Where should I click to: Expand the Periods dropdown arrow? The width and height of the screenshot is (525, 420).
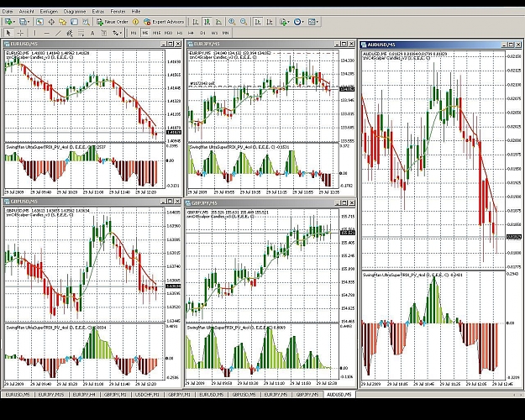(x=302, y=22)
